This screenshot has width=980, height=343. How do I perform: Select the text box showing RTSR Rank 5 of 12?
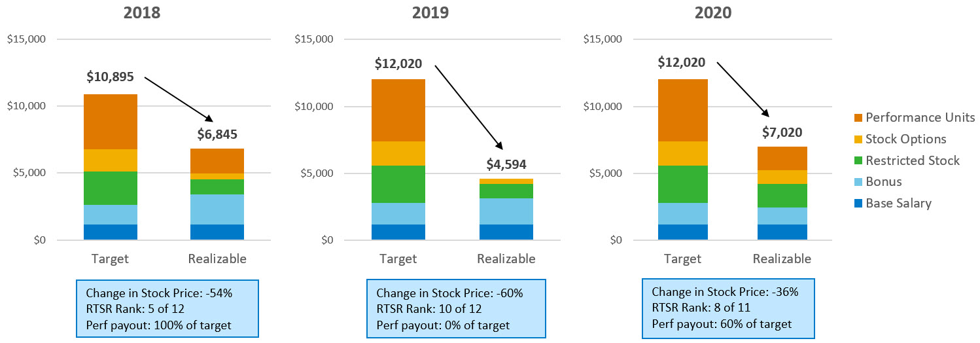tap(167, 309)
